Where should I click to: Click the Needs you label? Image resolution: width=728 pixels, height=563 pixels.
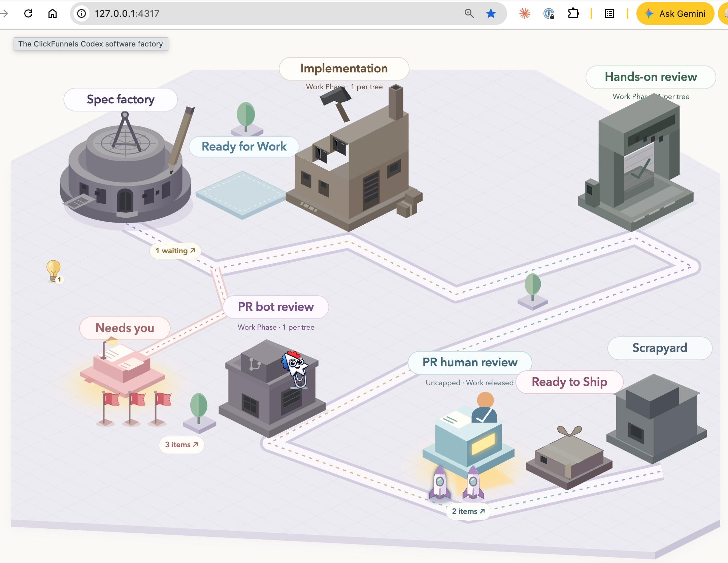click(x=125, y=328)
